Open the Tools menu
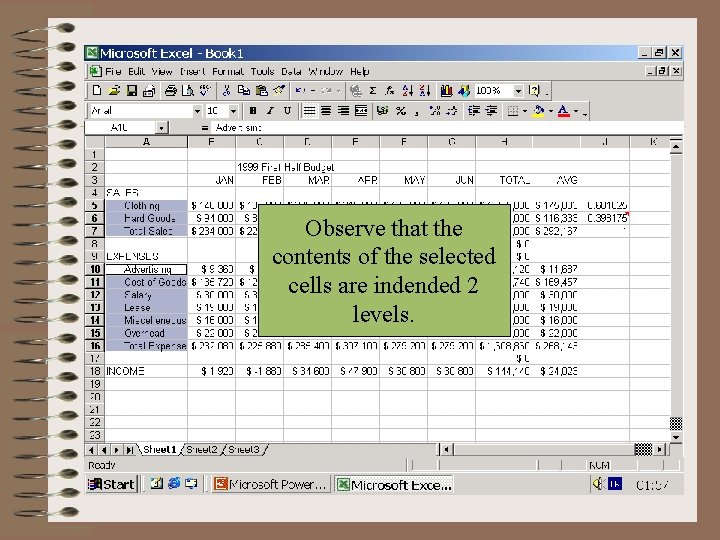 pos(262,72)
